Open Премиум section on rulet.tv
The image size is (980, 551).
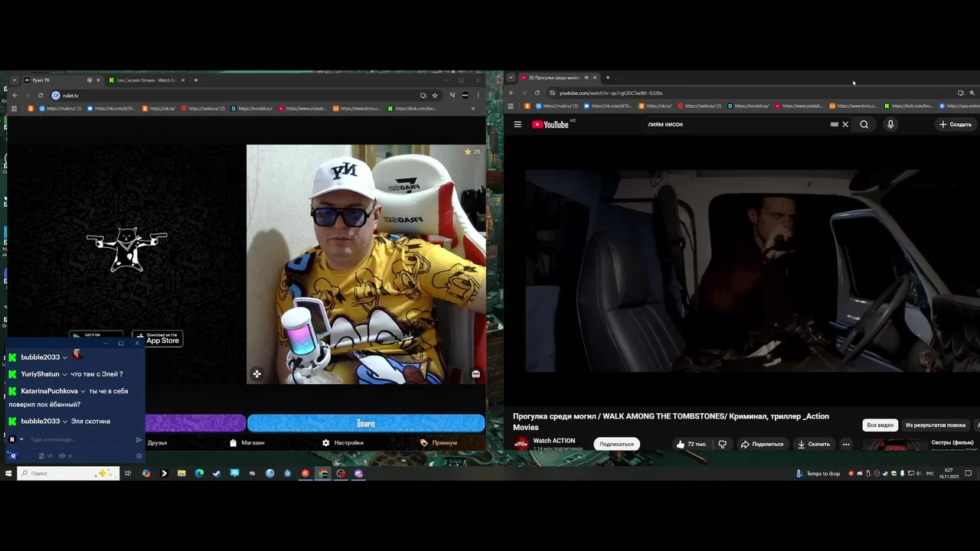(x=439, y=443)
